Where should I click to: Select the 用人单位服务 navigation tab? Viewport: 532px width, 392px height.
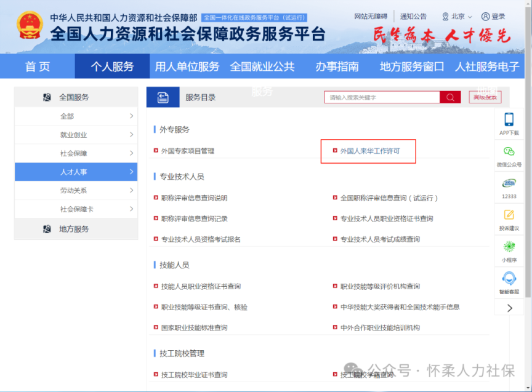(187, 66)
